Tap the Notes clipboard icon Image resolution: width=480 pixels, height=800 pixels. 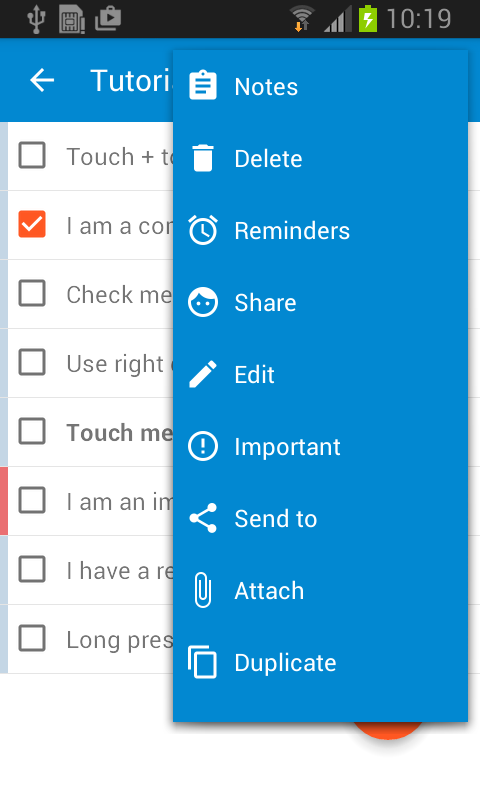[203, 86]
